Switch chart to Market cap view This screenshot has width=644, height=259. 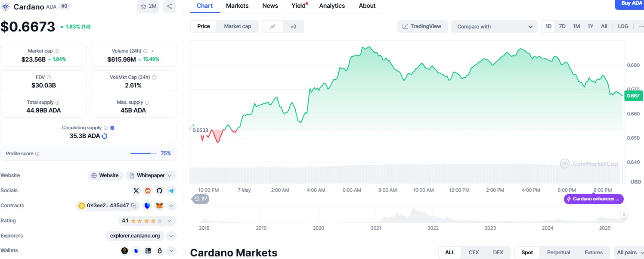click(x=237, y=26)
